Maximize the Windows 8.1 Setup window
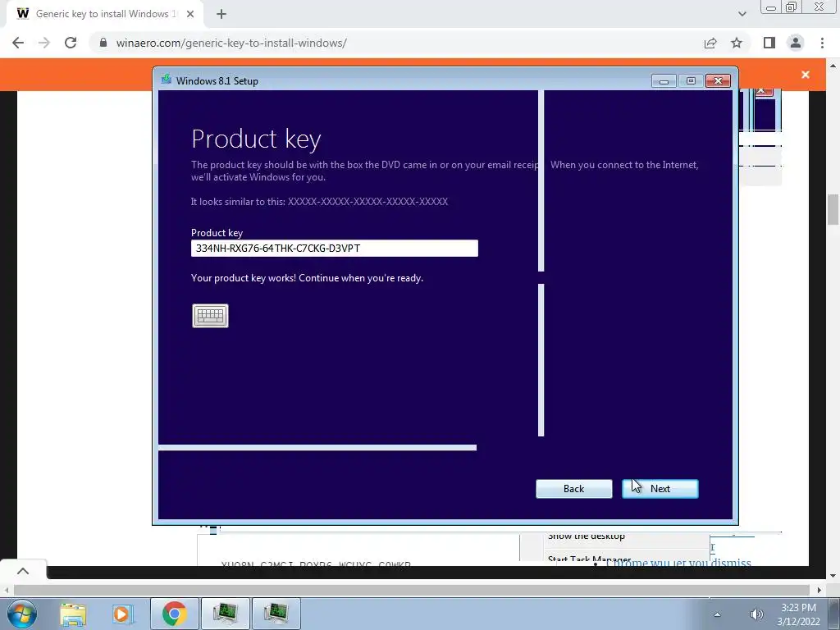This screenshot has height=630, width=840. (x=691, y=81)
